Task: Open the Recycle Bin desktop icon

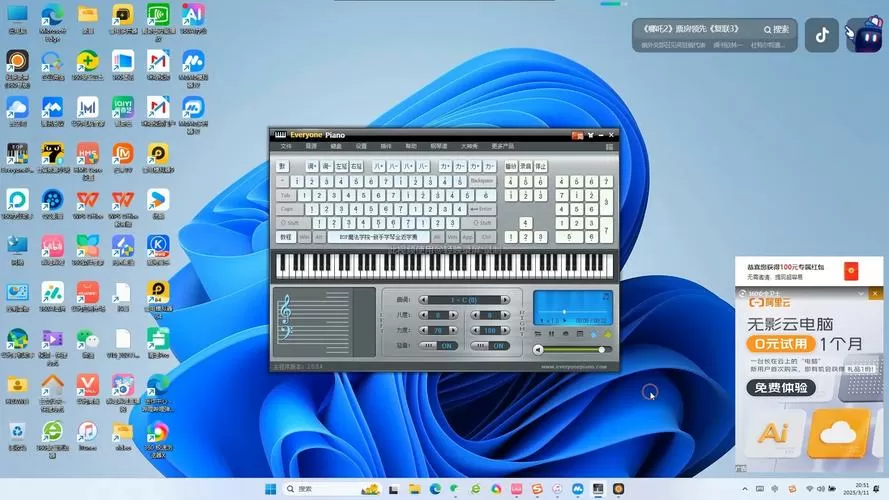Action: click(18, 437)
